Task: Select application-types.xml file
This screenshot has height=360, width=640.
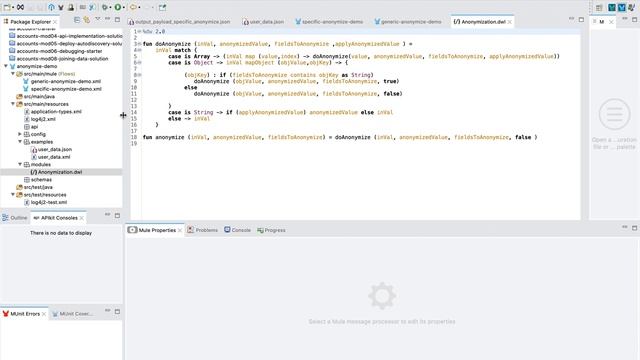Action: [x=56, y=111]
